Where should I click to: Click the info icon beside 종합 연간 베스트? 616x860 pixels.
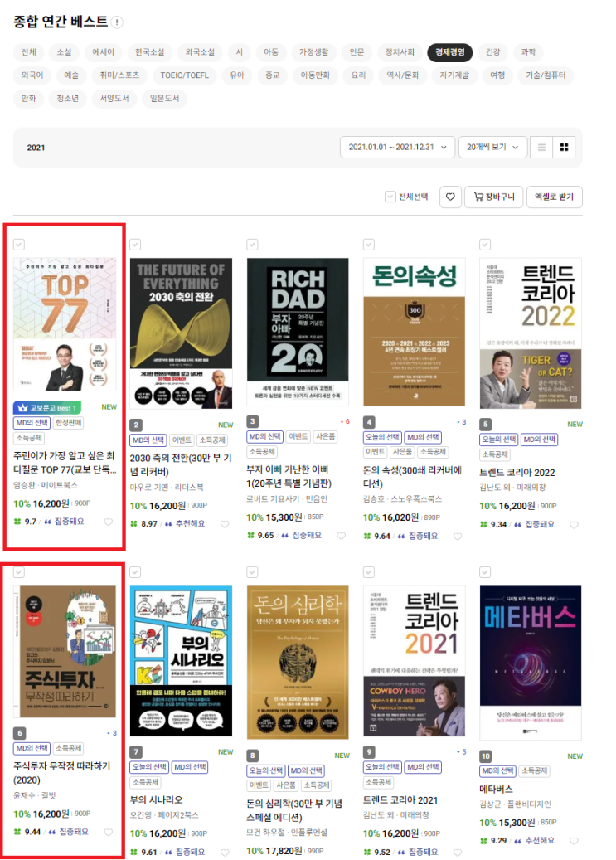(117, 22)
